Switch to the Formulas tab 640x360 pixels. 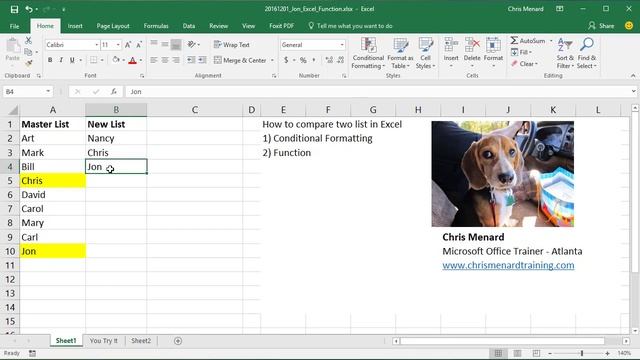[156, 26]
